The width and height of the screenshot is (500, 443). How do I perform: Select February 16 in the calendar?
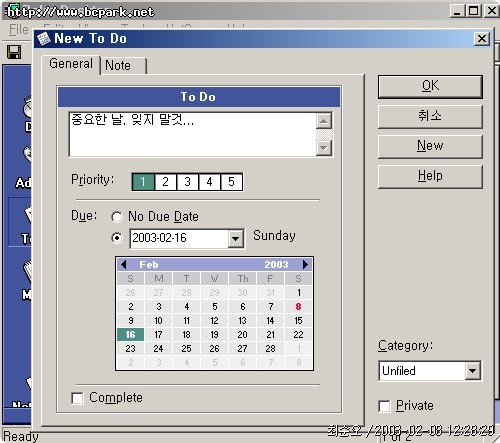pos(131,334)
